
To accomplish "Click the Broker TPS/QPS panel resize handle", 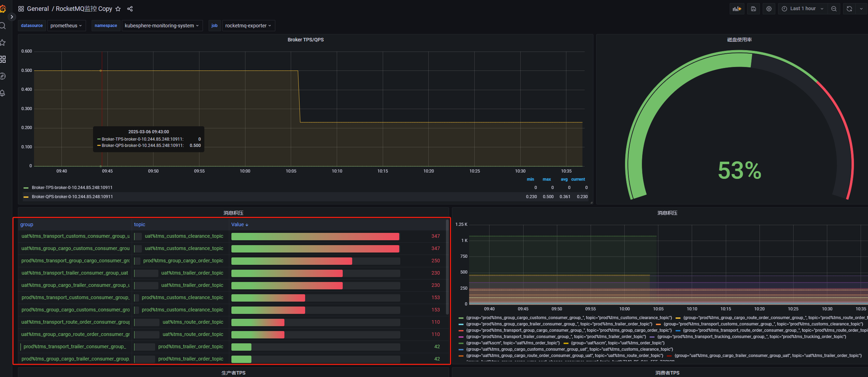I will click(591, 202).
